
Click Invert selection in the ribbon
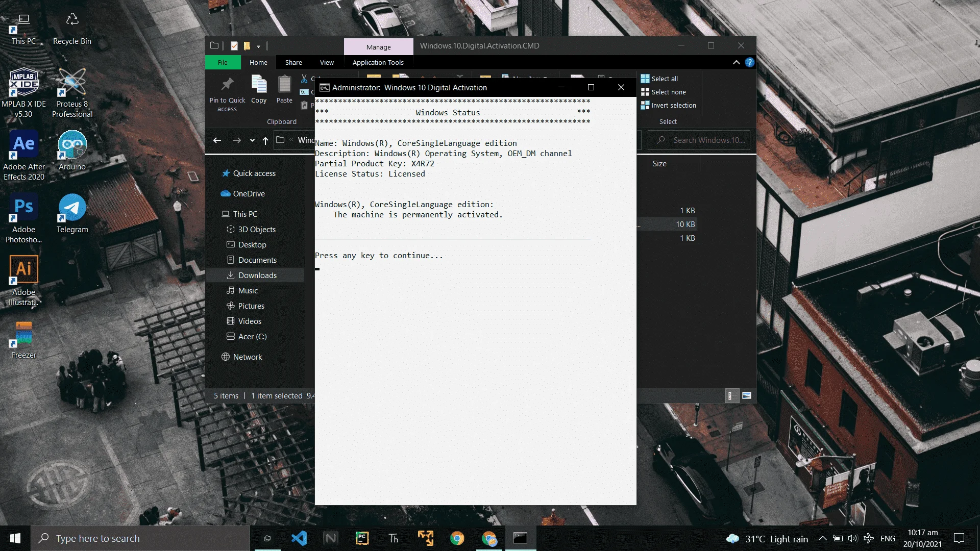click(669, 105)
